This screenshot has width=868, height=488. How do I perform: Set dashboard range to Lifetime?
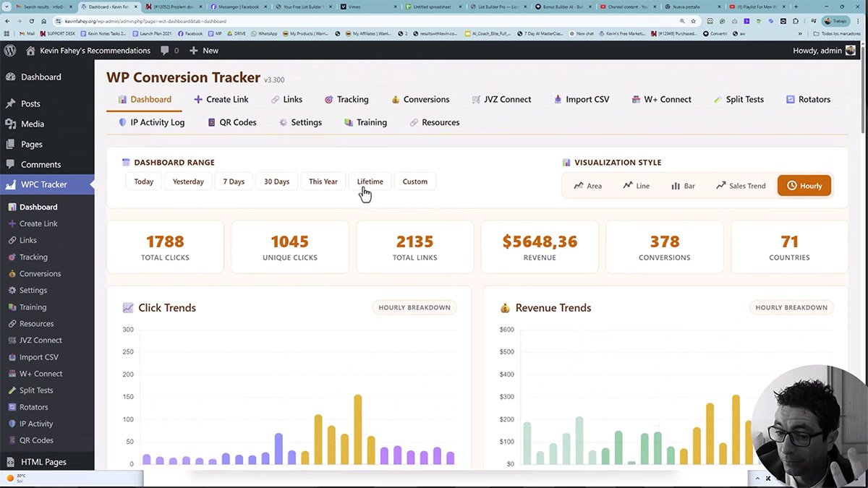(x=370, y=181)
